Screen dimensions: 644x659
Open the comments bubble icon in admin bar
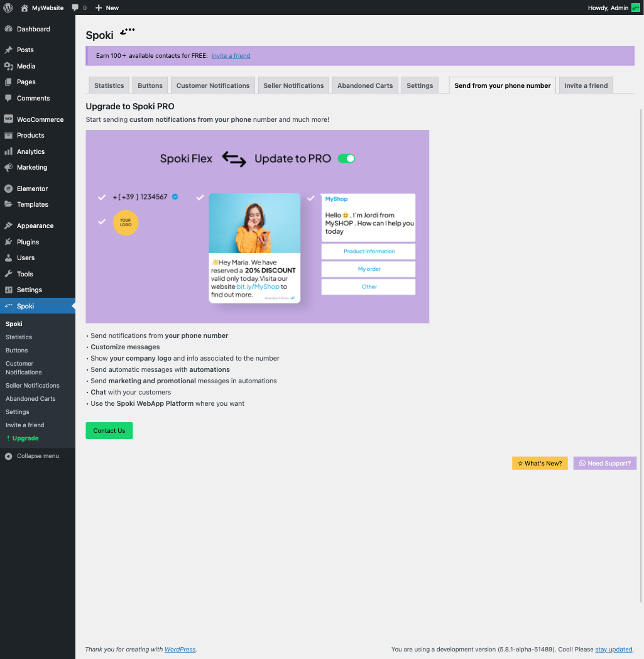(x=75, y=8)
